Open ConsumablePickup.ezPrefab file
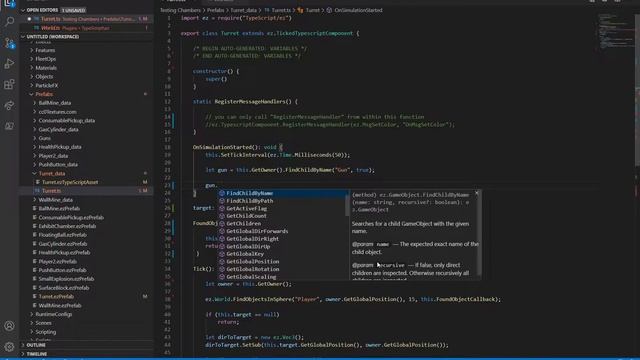 pyautogui.click(x=71, y=218)
